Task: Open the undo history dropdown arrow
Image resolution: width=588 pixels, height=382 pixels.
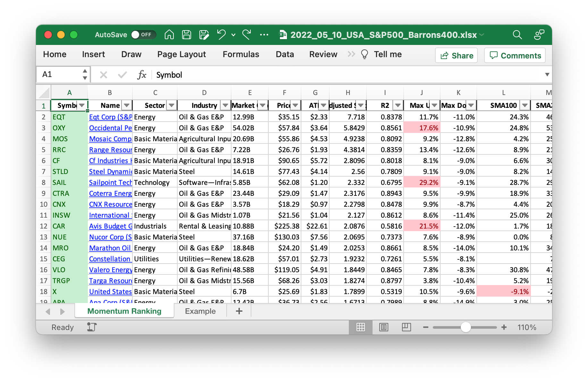Action: [x=233, y=35]
